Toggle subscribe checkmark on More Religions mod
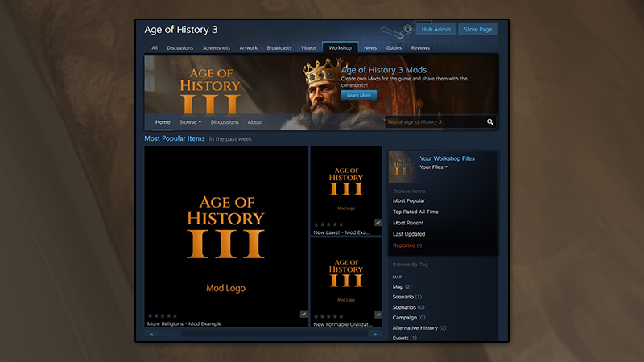644x362 pixels. pos(303,314)
